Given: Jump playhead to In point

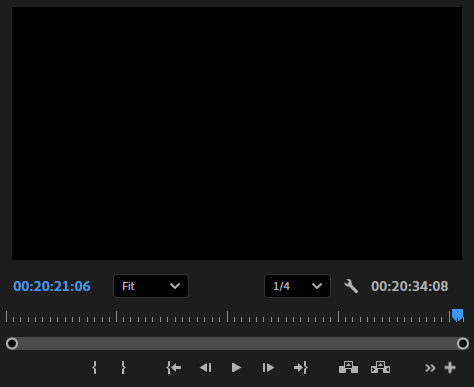Looking at the screenshot, I should [x=174, y=368].
